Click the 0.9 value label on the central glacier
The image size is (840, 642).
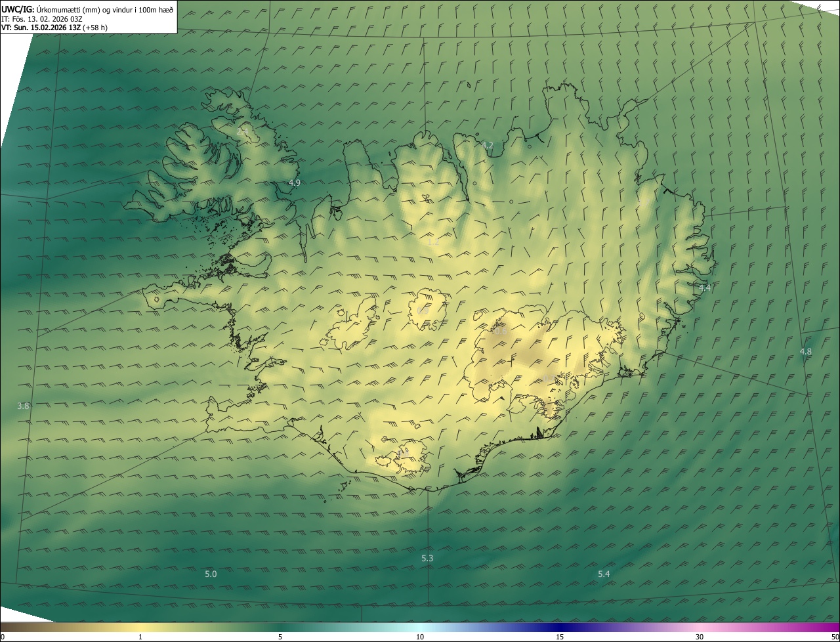[x=423, y=310]
